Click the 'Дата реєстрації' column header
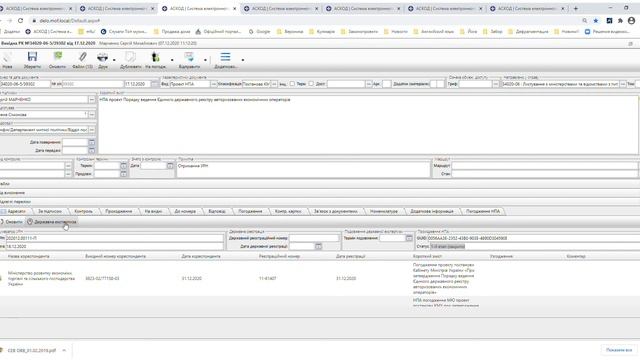Screen dimensions: 640x360 (x=351, y=256)
